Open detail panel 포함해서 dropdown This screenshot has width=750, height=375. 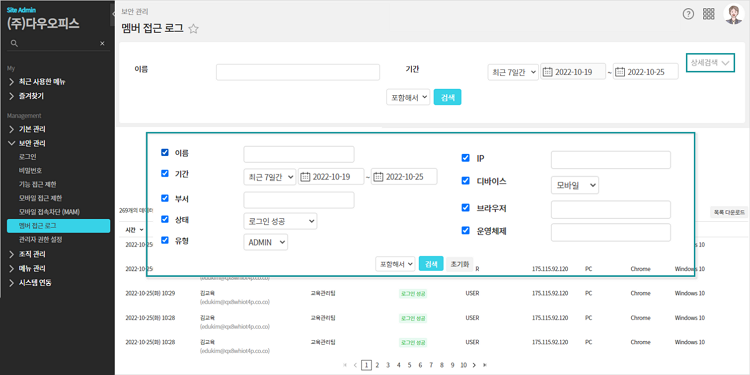click(x=395, y=264)
